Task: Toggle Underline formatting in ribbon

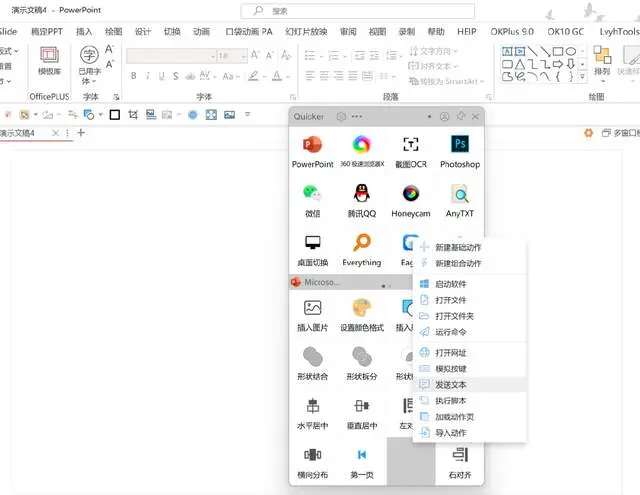Action: click(x=162, y=76)
